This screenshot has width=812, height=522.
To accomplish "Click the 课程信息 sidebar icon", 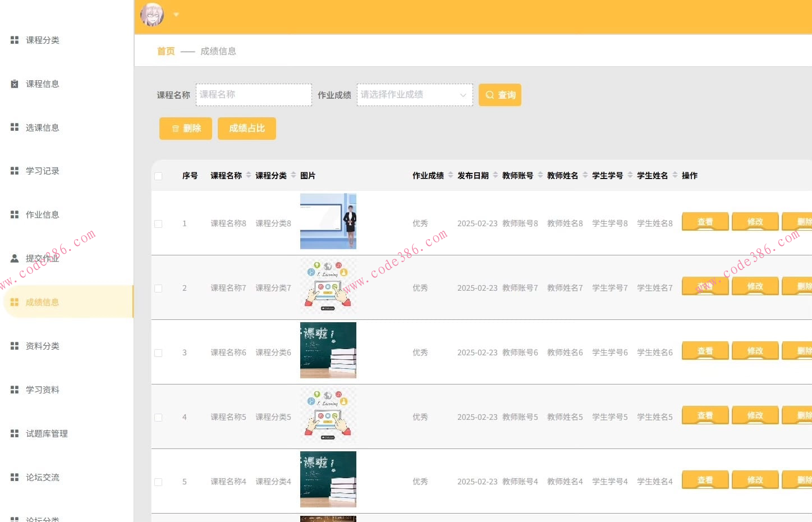I will point(15,84).
